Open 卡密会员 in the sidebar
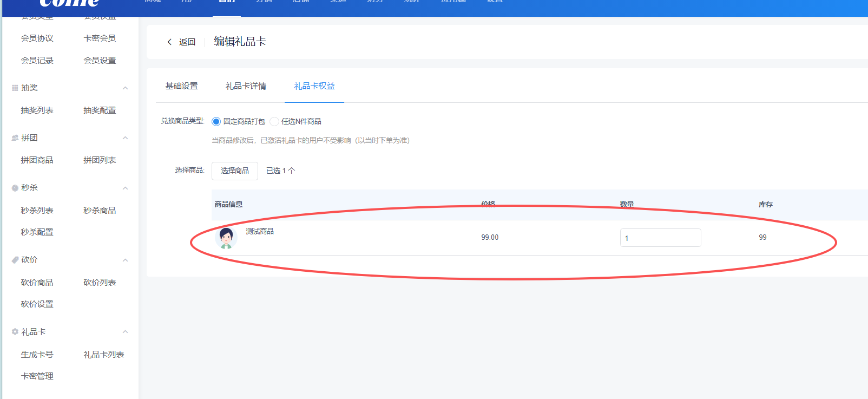 100,38
